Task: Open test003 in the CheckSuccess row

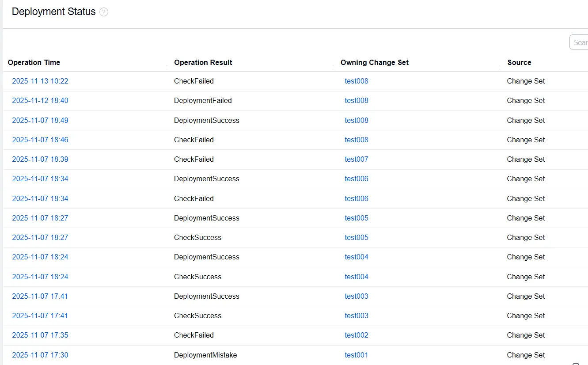Action: [x=357, y=316]
